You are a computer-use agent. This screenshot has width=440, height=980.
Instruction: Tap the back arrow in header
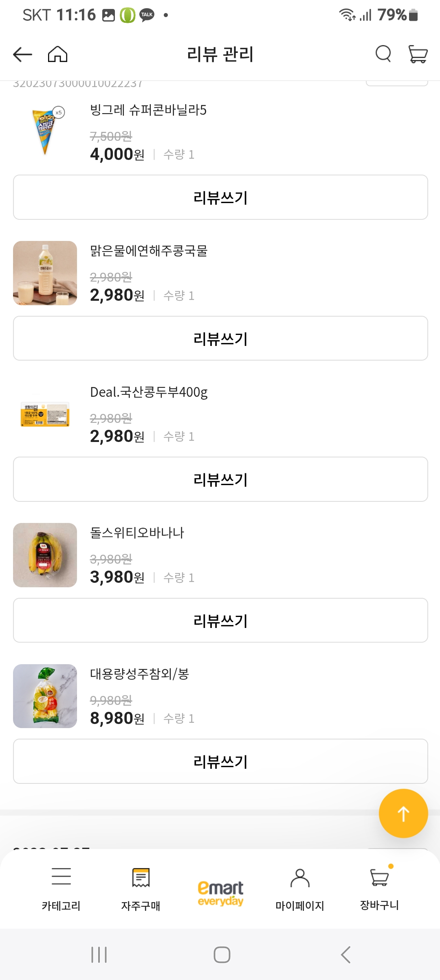pyautogui.click(x=22, y=54)
